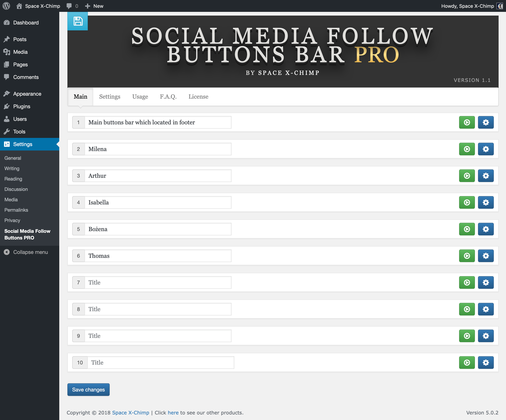This screenshot has width=506, height=420.
Task: Click the Save changes button
Action: coord(88,389)
